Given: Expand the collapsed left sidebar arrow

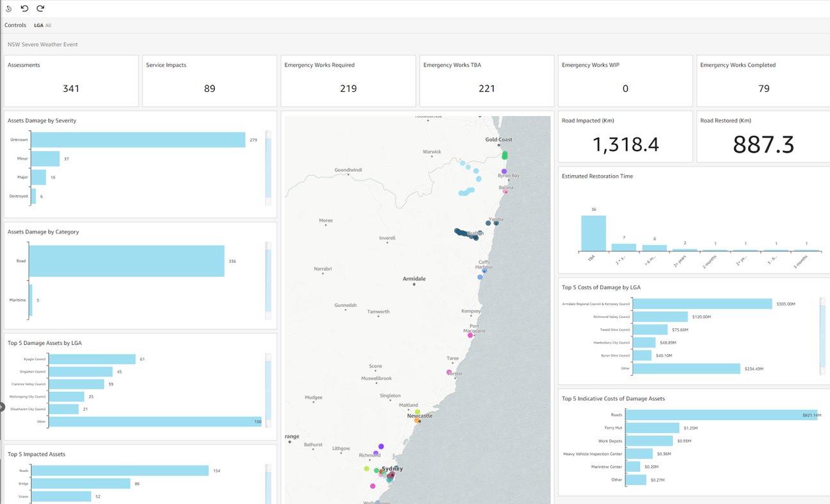Looking at the screenshot, I should point(3,407).
